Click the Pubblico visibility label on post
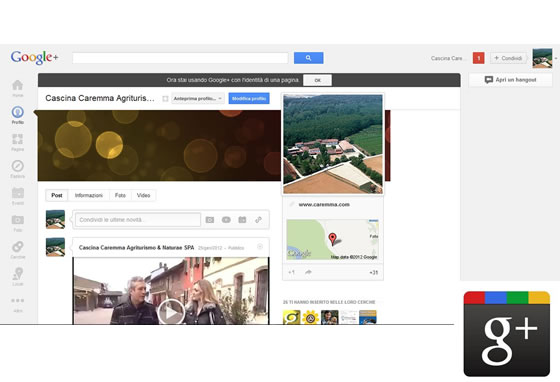This screenshot has height=382, width=560. click(236, 248)
